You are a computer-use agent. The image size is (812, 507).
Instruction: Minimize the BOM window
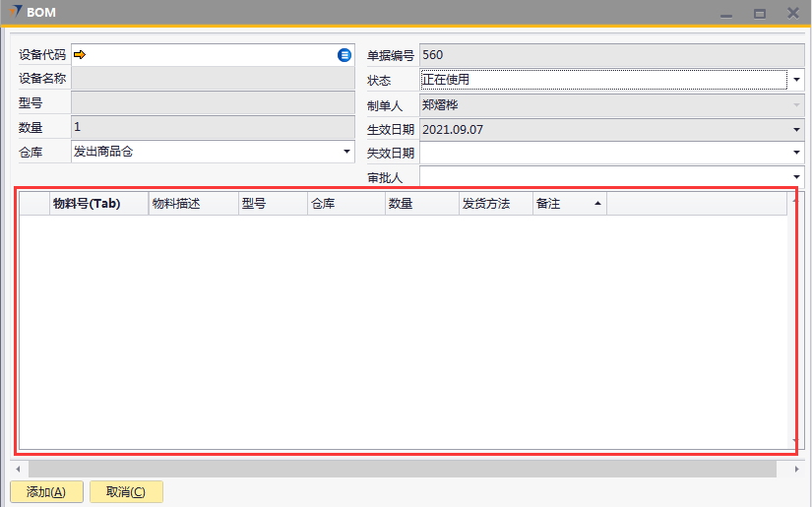[726, 14]
